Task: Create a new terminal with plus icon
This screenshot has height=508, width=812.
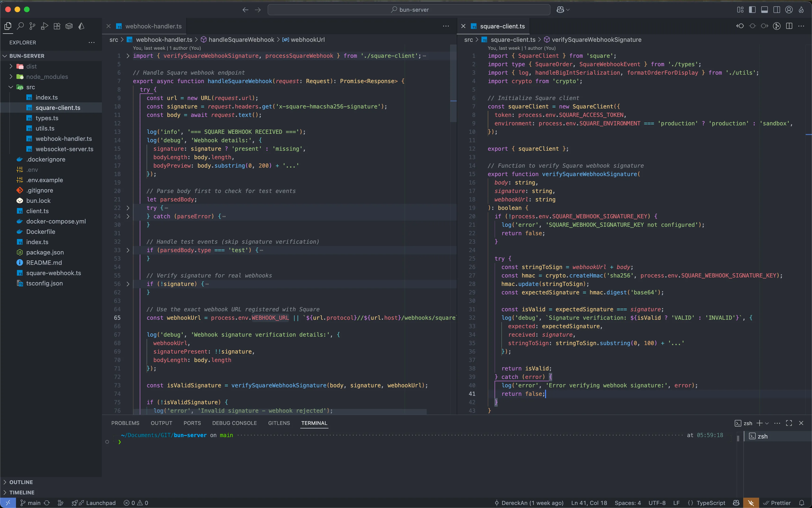Action: [760, 423]
